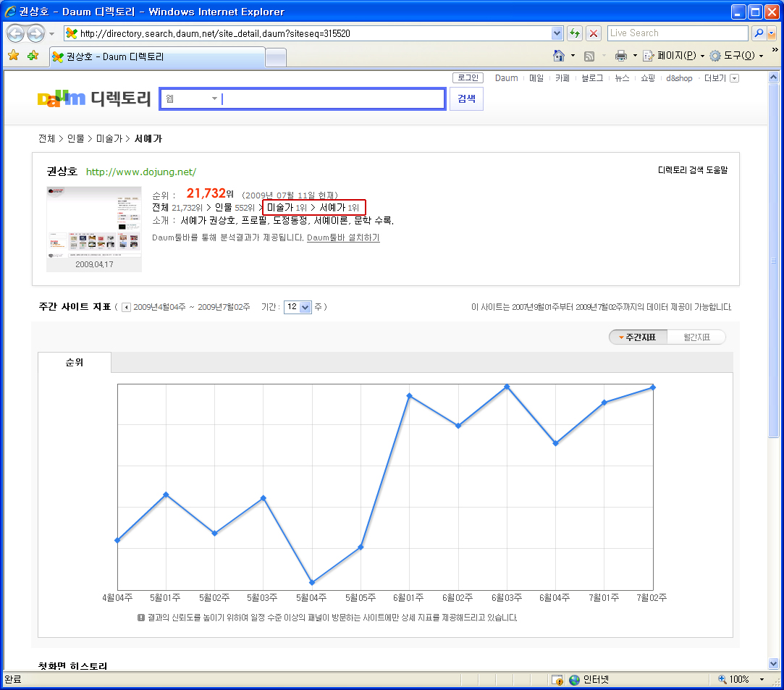
Task: Click the 디렉토리 검색 도움말 link
Action: [693, 170]
